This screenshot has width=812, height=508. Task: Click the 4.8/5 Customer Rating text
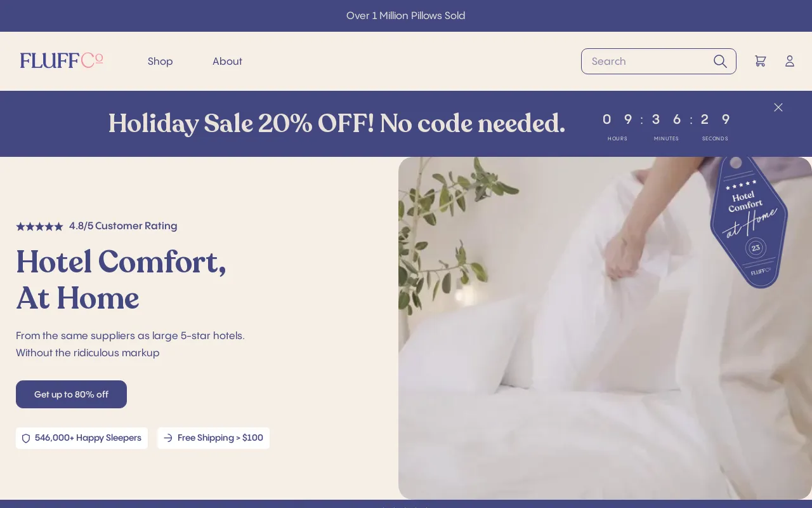[123, 226]
